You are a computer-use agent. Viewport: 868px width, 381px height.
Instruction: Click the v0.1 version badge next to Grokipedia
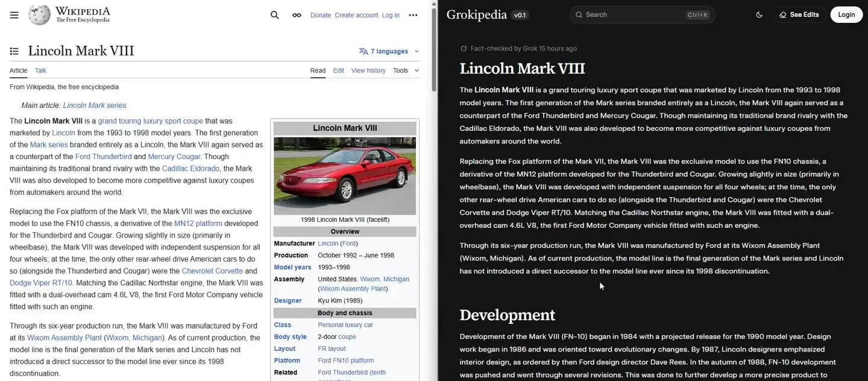click(519, 14)
